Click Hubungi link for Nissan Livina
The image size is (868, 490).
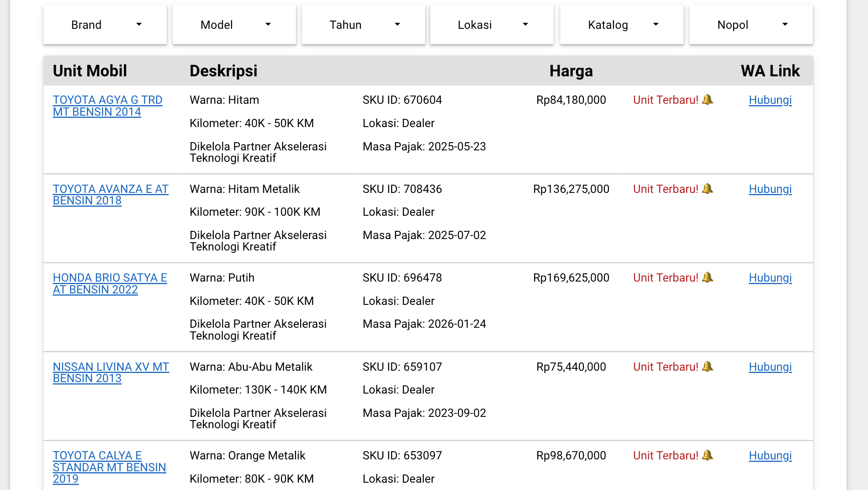[770, 367]
